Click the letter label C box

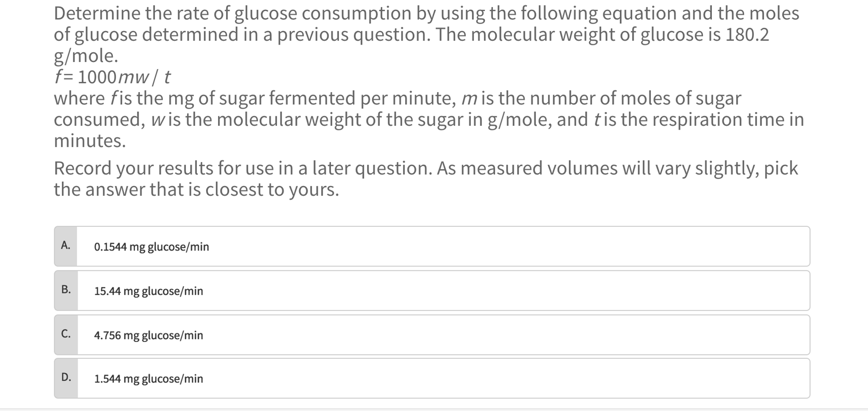66,335
